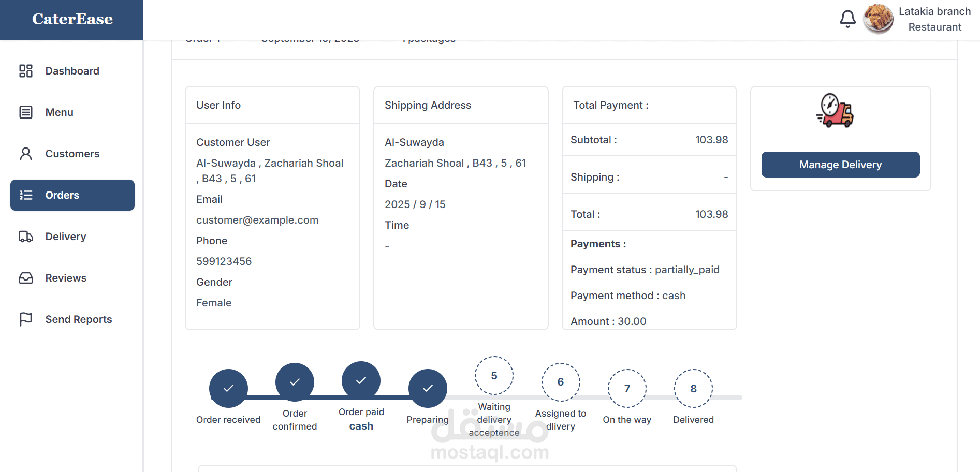Select step 8 Delivered
The image size is (980, 472).
[x=693, y=388]
